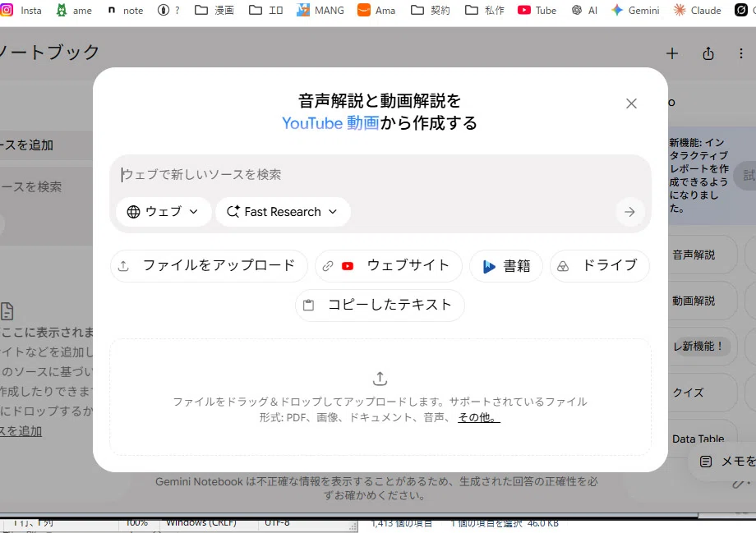
Task: Click the 1,413 個の項目 status text
Action: coord(401,524)
